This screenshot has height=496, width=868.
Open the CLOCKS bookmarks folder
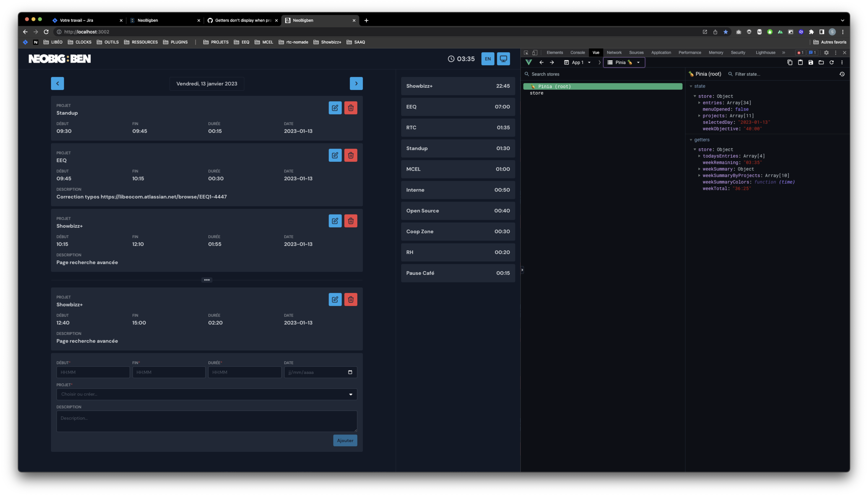click(80, 42)
